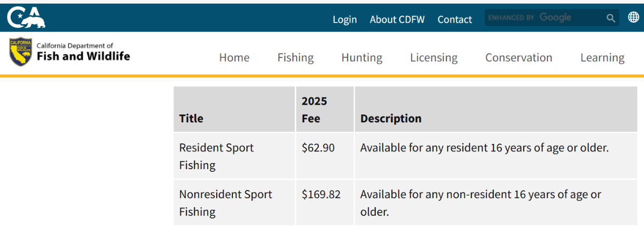644x226 pixels.
Task: Select the Home menu item
Action: point(234,57)
